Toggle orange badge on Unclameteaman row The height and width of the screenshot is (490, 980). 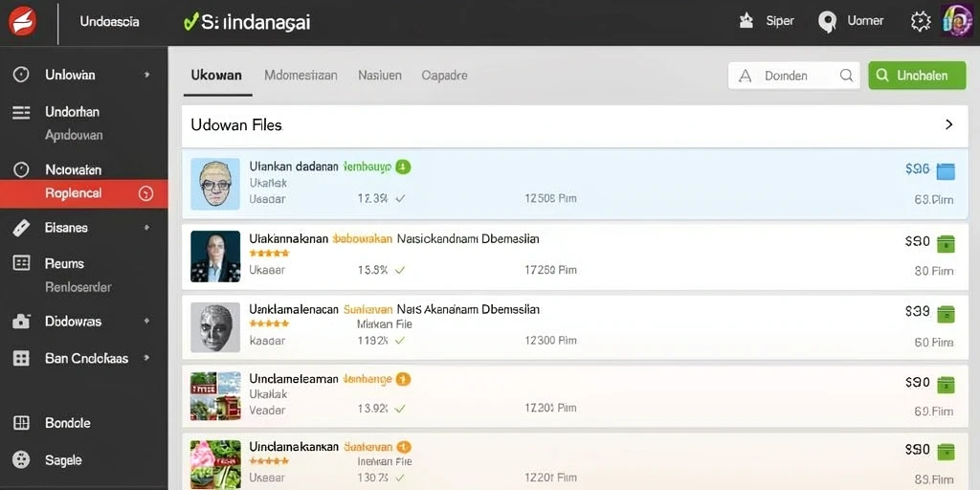[403, 379]
